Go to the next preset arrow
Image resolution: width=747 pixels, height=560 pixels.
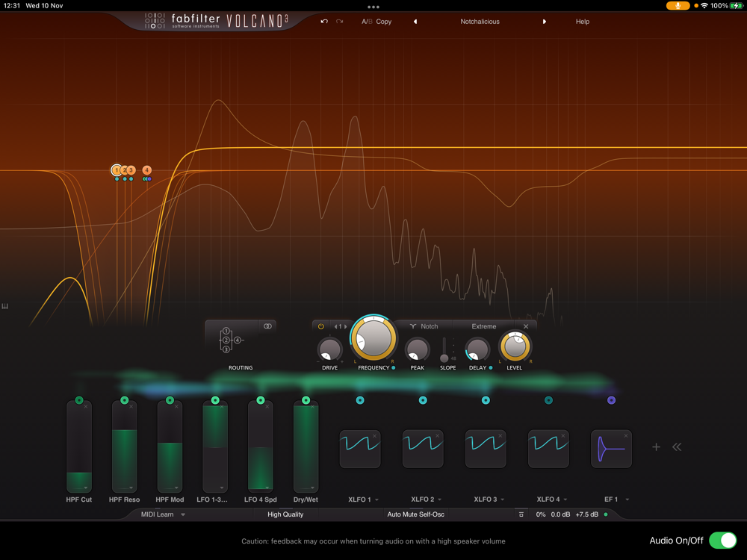[544, 22]
